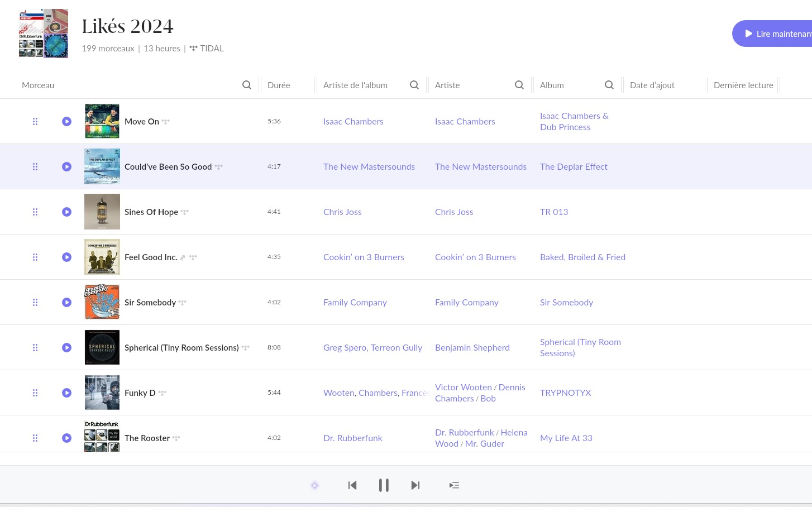Open album artist link Greg Spero
The height and width of the screenshot is (507, 812).
344,347
